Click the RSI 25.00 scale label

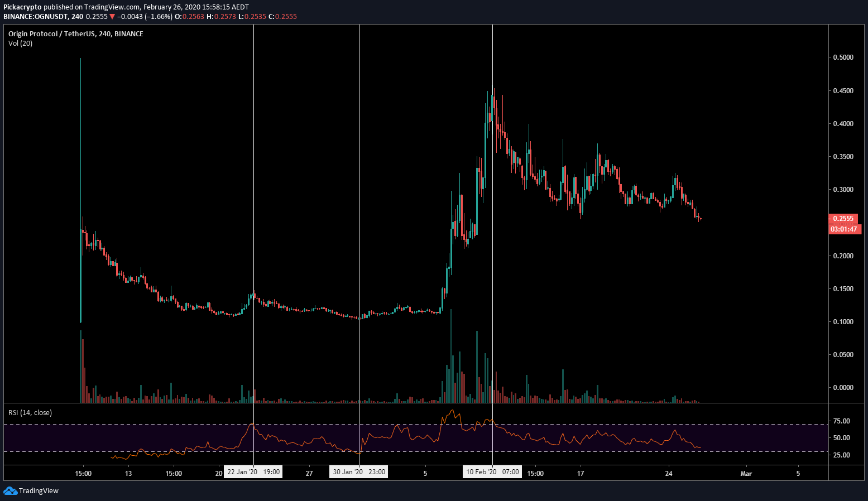point(842,455)
